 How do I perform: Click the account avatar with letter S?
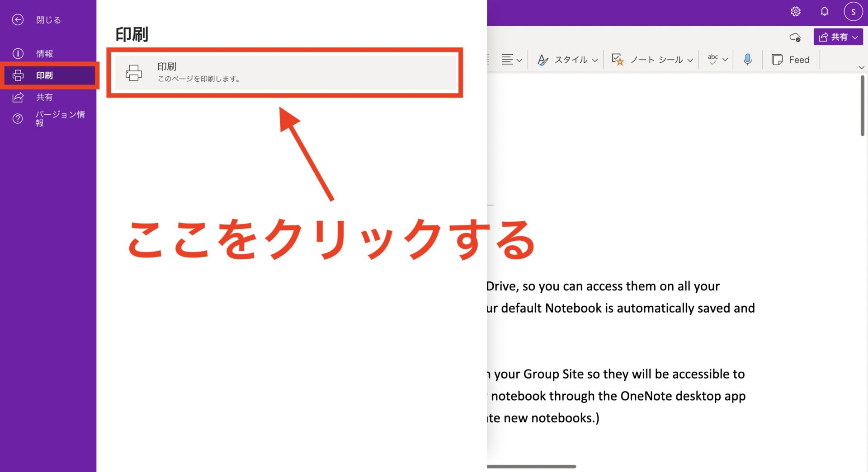854,12
